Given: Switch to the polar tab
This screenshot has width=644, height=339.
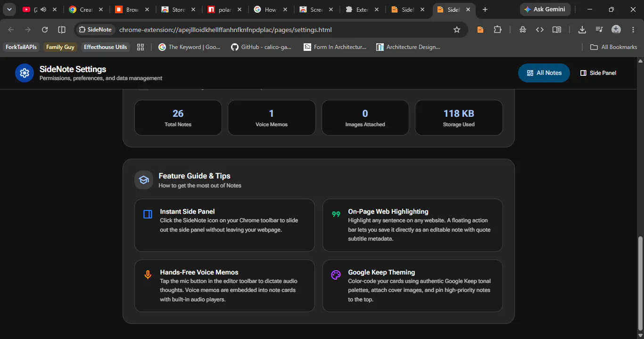Looking at the screenshot, I should point(224,9).
